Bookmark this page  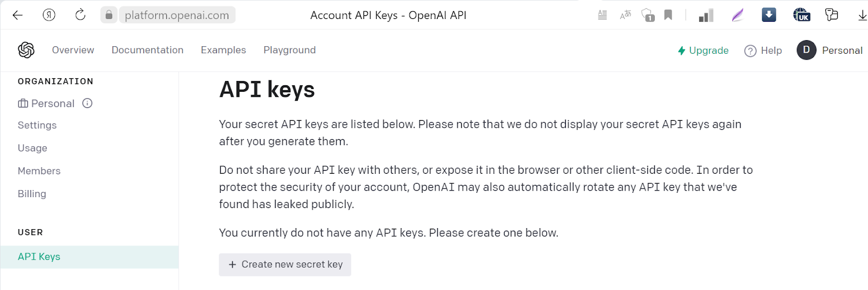click(668, 15)
